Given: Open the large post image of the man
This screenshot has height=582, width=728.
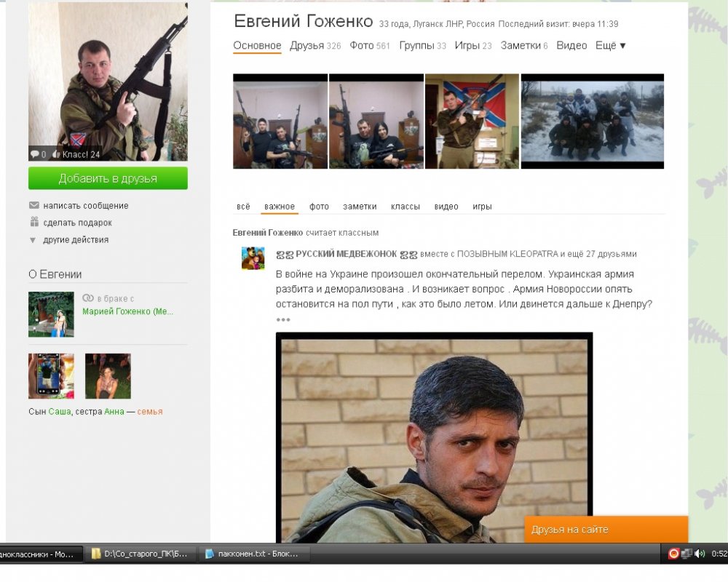Looking at the screenshot, I should coord(434,437).
